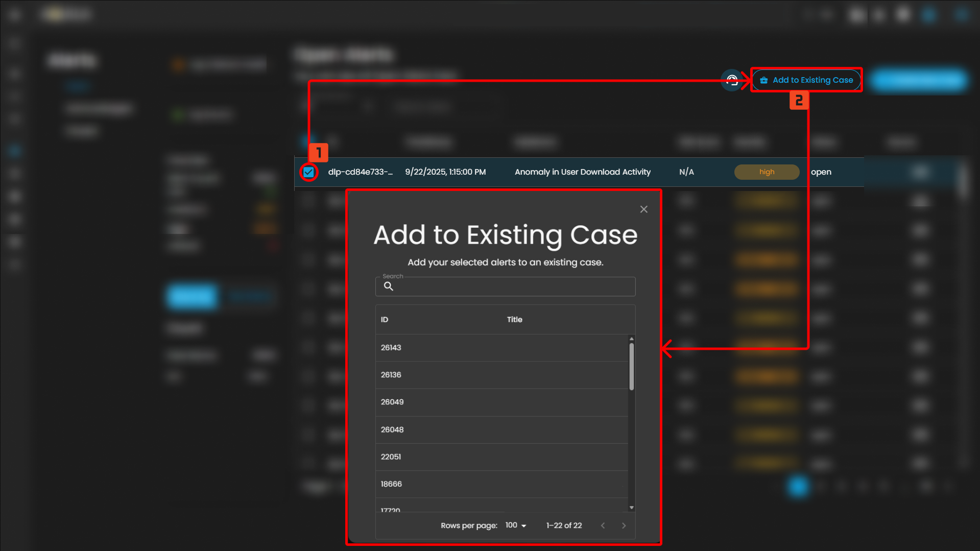Click the scroll down arrow in the case list

pos(632,507)
